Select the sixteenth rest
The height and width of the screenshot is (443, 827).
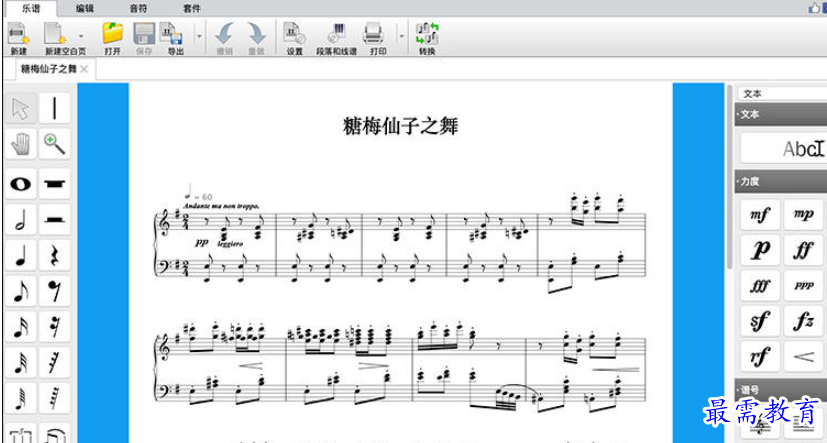54,326
